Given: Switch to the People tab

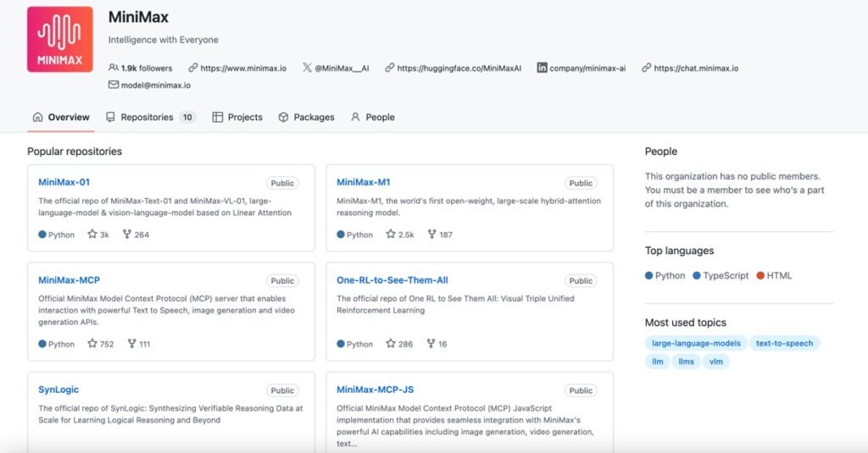Looking at the screenshot, I should tap(373, 117).
